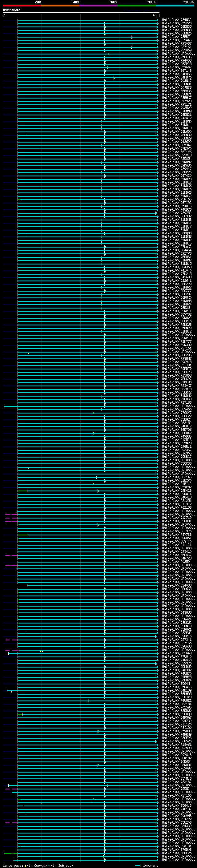The image size is (197, 868).
Task: Click hit label UniRef100_P11120
Action: point(177,724)
